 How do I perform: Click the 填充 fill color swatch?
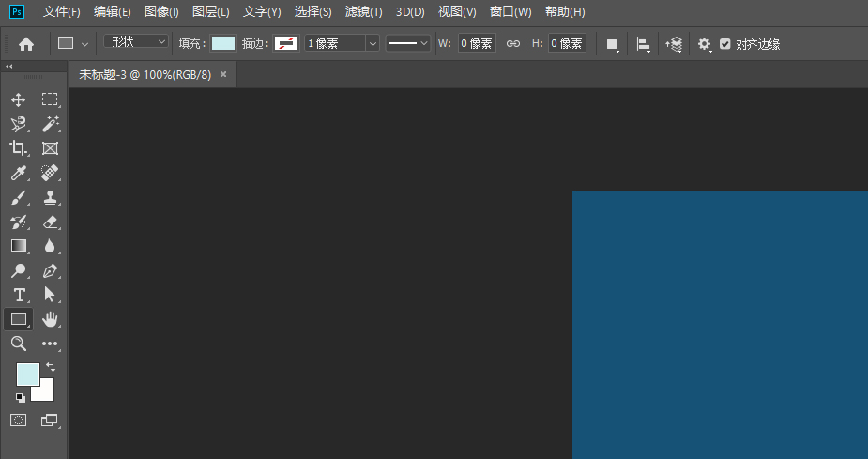(x=223, y=44)
